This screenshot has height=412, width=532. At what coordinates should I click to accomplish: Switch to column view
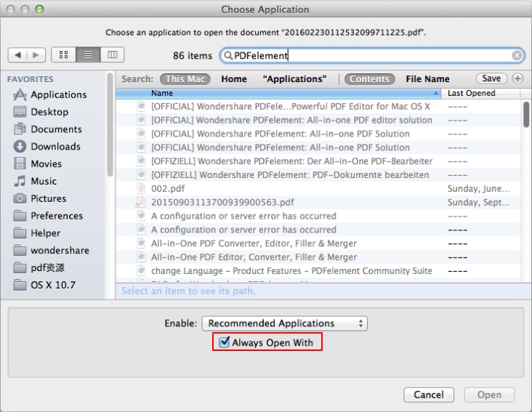[113, 54]
